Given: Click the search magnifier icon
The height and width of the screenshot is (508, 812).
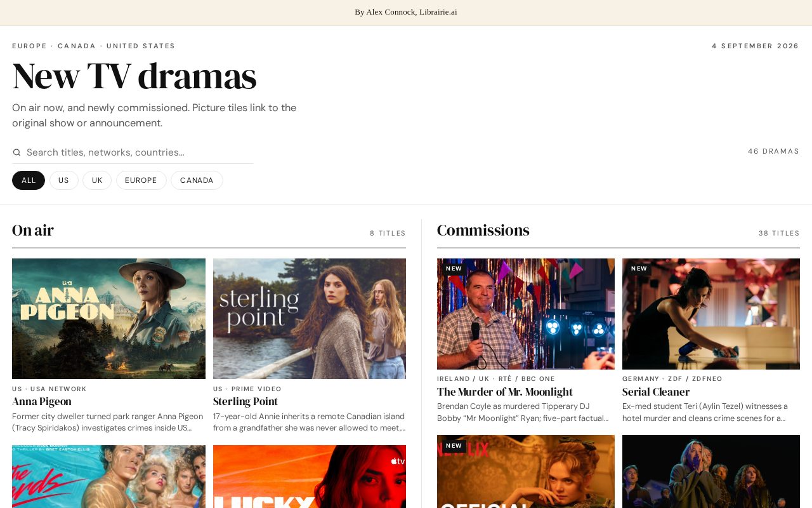Looking at the screenshot, I should [x=16, y=152].
